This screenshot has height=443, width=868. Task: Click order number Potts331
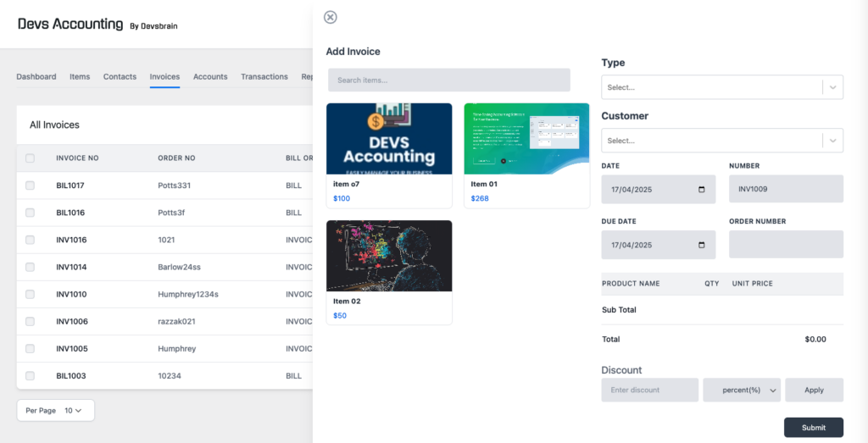click(x=175, y=186)
